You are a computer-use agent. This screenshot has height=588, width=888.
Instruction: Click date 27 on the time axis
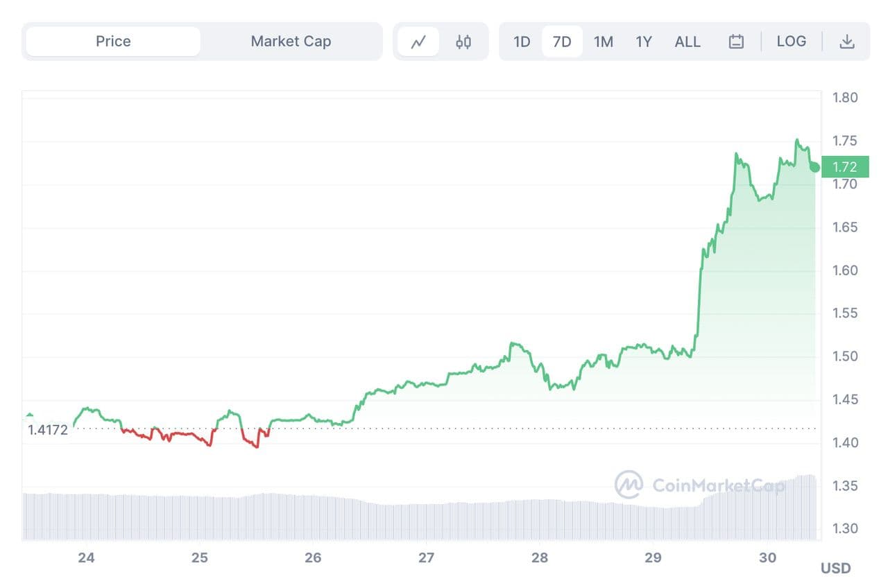pos(426,557)
